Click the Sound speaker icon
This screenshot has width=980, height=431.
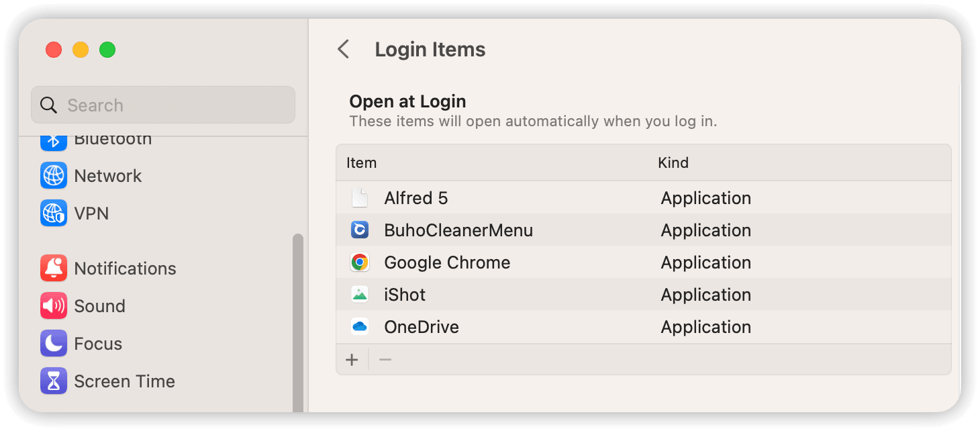(x=54, y=306)
